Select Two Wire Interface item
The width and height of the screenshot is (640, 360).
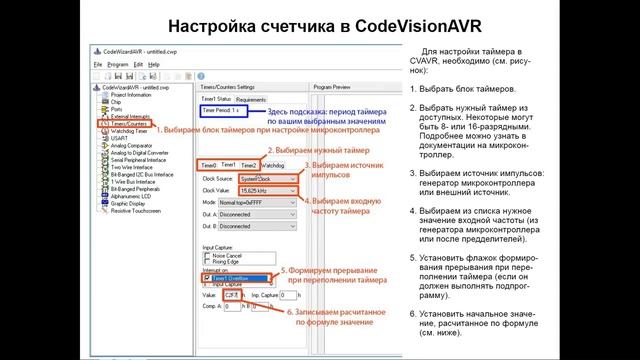(131, 167)
